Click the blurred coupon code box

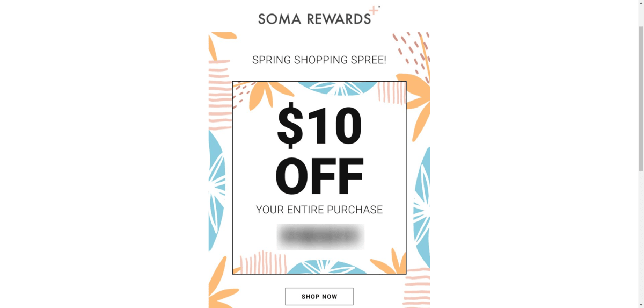pyautogui.click(x=320, y=237)
